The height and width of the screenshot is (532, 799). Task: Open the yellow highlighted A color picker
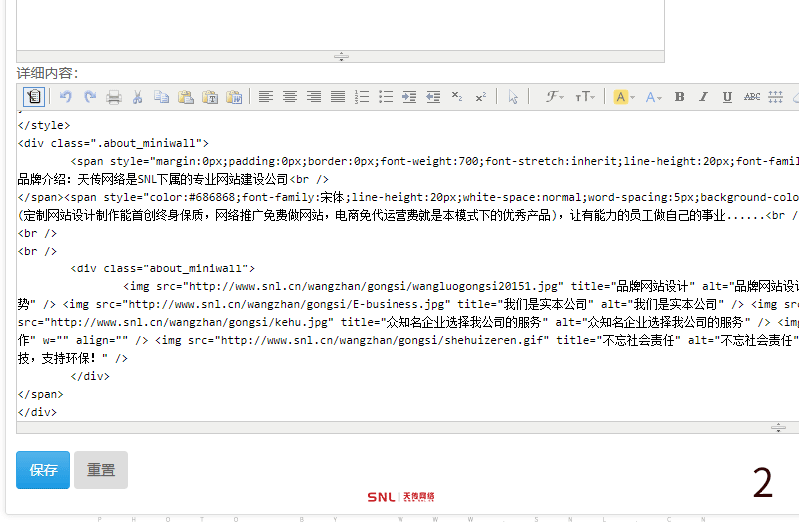point(624,96)
